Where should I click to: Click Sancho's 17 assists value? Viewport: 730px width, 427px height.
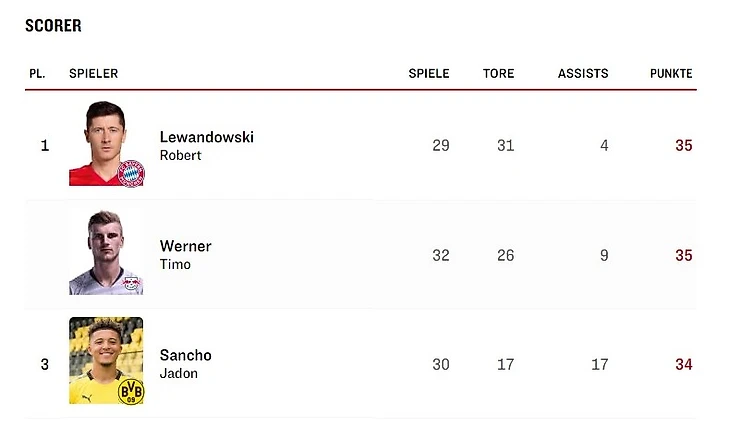[598, 364]
